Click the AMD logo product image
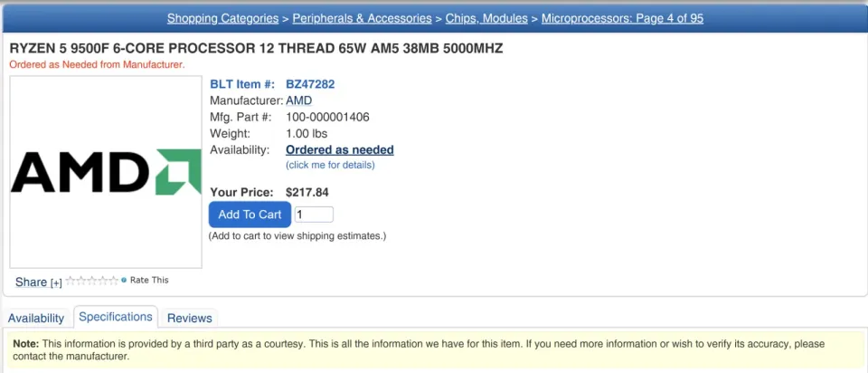The height and width of the screenshot is (373, 868). pyautogui.click(x=106, y=172)
